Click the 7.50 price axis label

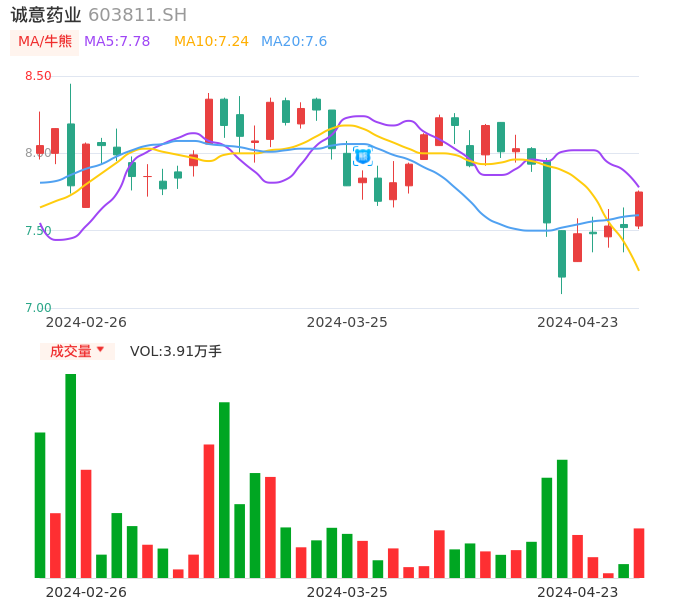point(38,231)
